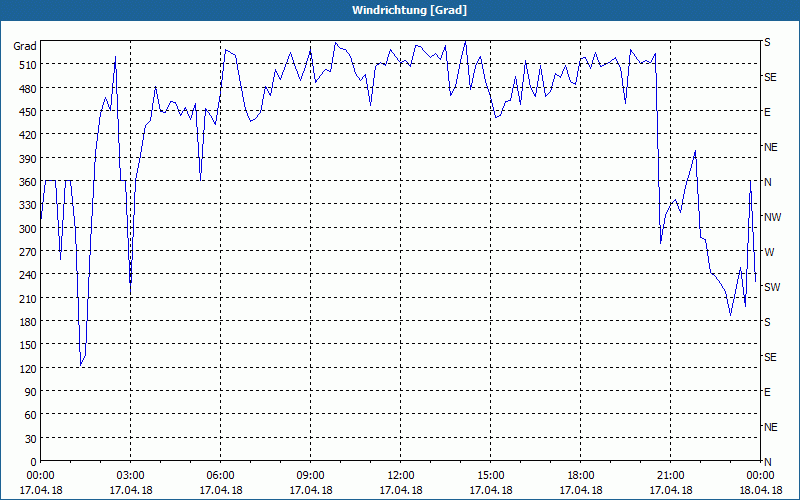Select the 270 y-axis label
Viewport: 800px width, 500px height.
pos(28,252)
